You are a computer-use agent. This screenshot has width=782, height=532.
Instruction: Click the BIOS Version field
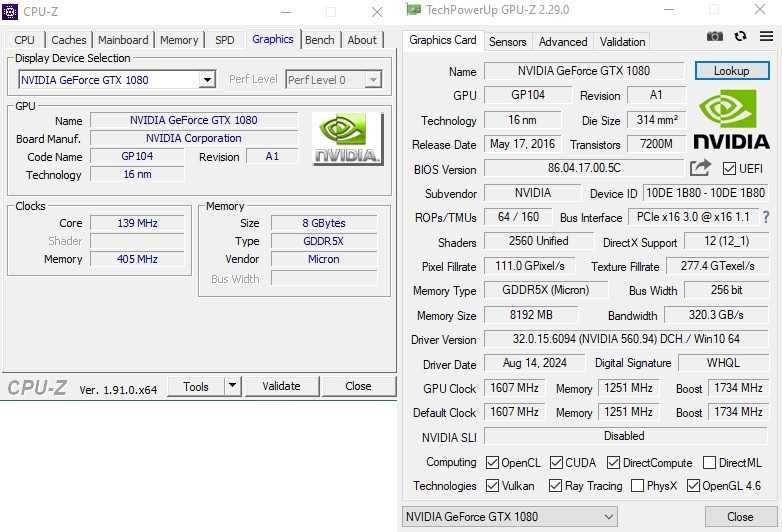584,168
